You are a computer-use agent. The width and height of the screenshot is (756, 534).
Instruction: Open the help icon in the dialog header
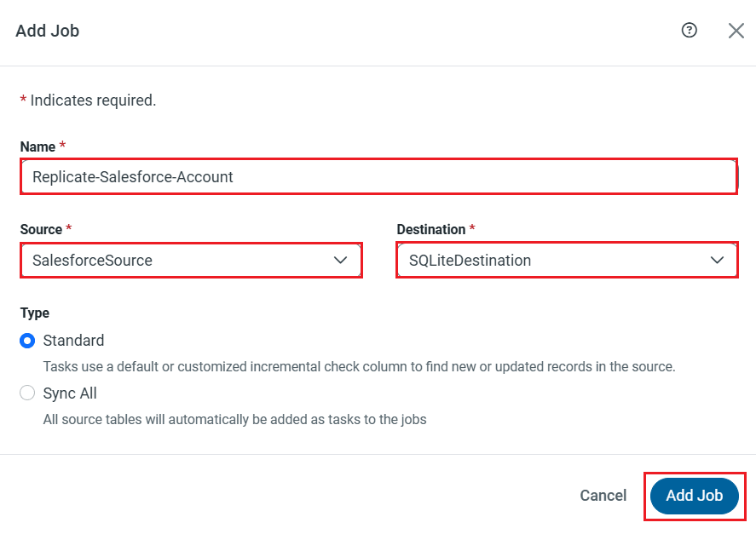[x=687, y=31]
